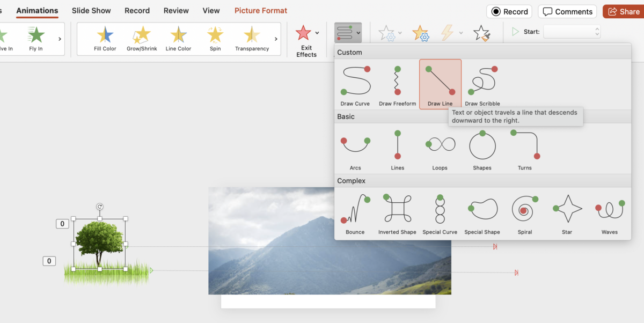Apply the Grow/Shrink emphasis effect
This screenshot has height=323, width=644.
coord(142,39)
